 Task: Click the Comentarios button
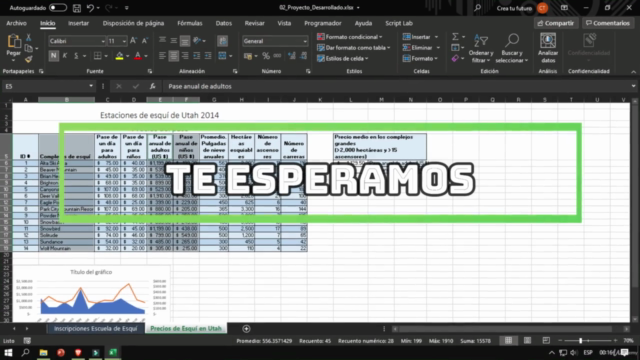(608, 23)
